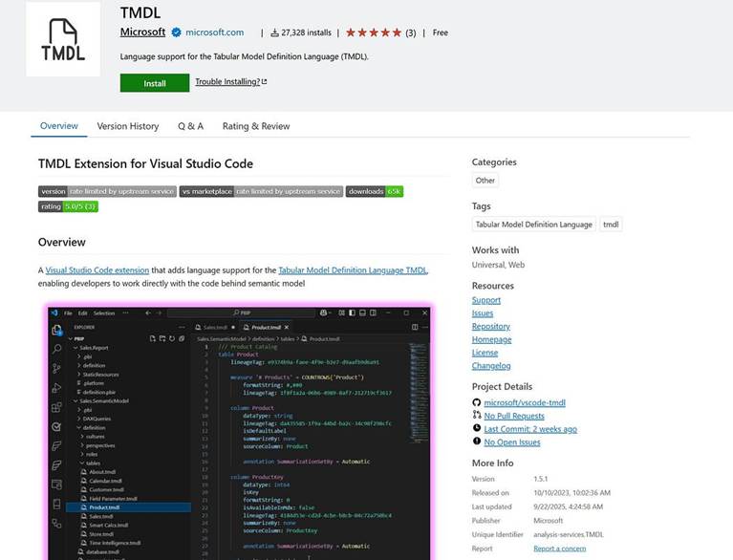Click the Other category tag

coord(485,181)
